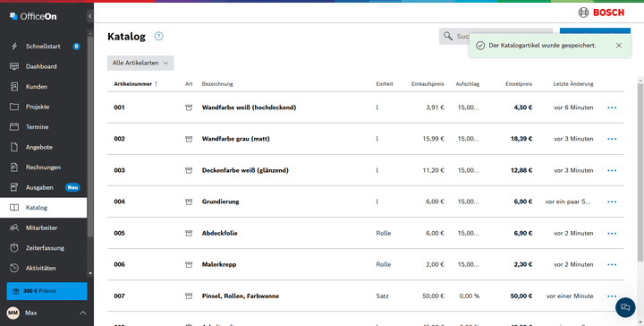Expand the Alle Artikelarten dropdown
644x326 pixels.
tap(140, 63)
